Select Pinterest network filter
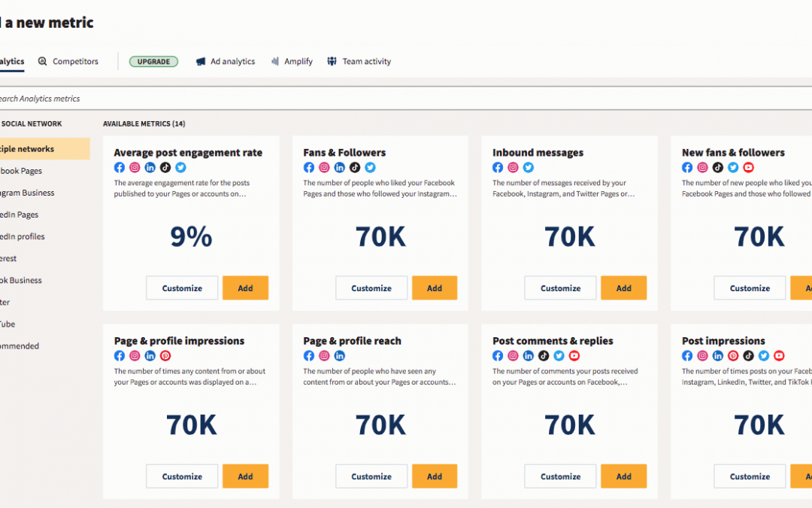 [8, 258]
